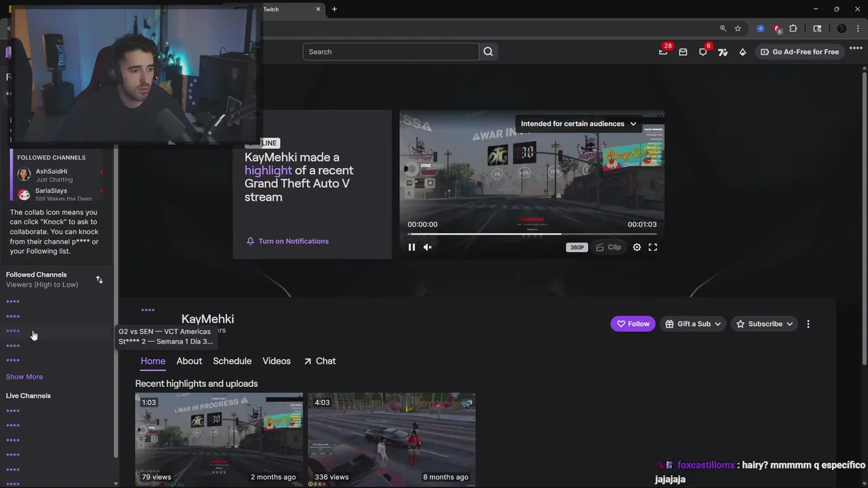Click the KayMehki channel name

(208, 319)
